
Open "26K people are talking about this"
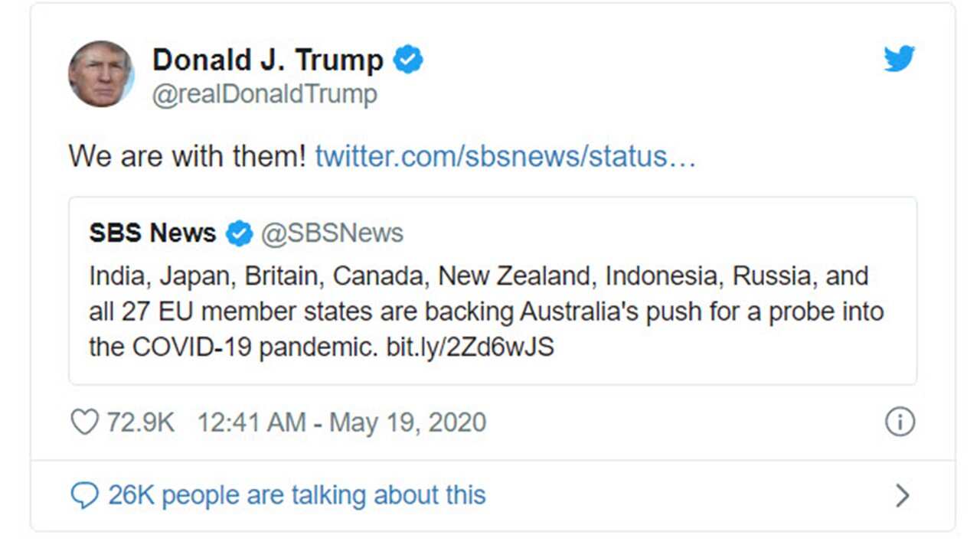coord(296,496)
